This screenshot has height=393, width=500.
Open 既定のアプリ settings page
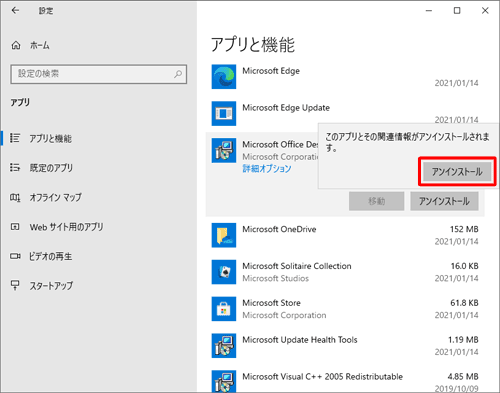51,168
